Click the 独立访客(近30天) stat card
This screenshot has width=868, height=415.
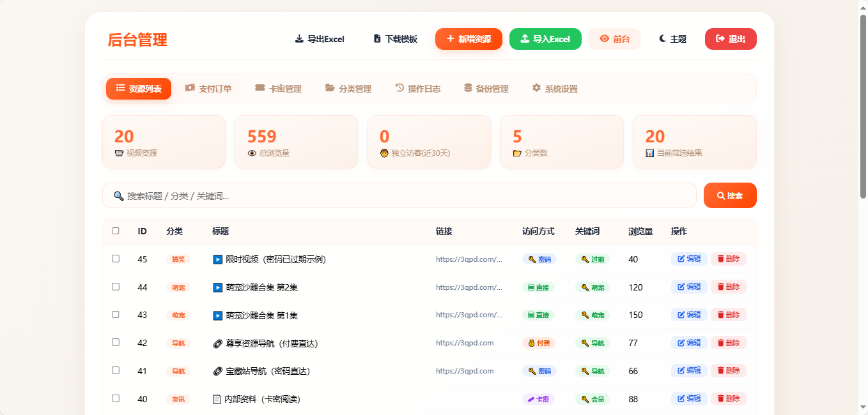[x=429, y=142]
